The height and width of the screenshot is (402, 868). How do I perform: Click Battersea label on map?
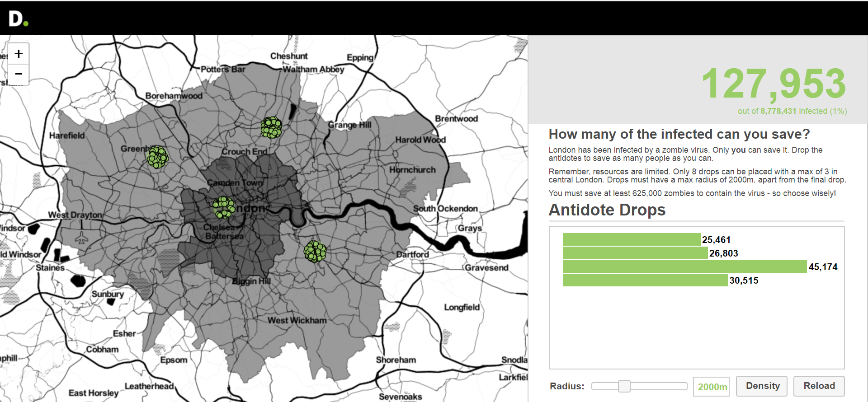coord(224,236)
